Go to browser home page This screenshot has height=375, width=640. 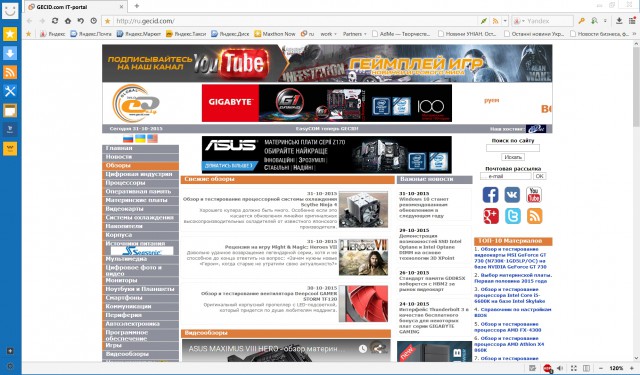[68, 21]
